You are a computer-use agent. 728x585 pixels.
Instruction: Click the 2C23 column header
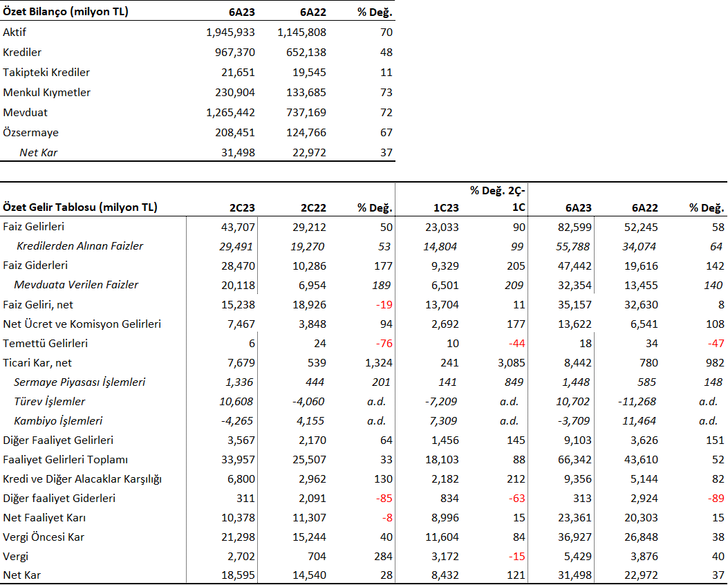pyautogui.click(x=243, y=208)
